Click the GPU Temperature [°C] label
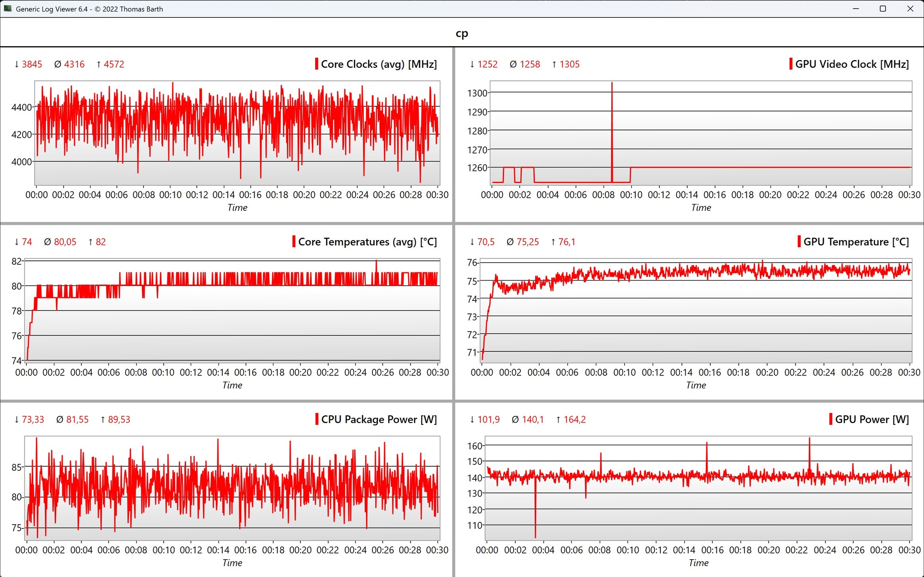This screenshot has height=577, width=924. click(856, 242)
